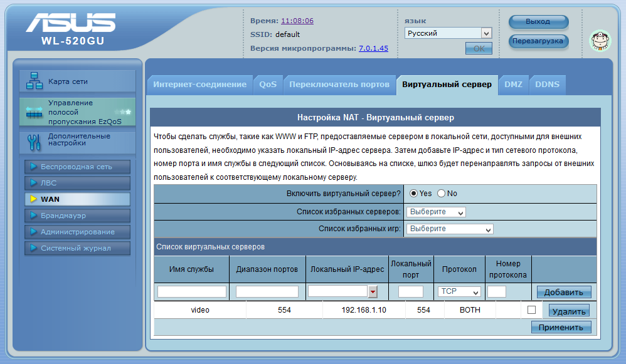Click the arrow icon beside Системный журнал
The width and height of the screenshot is (626, 364).
click(x=34, y=248)
